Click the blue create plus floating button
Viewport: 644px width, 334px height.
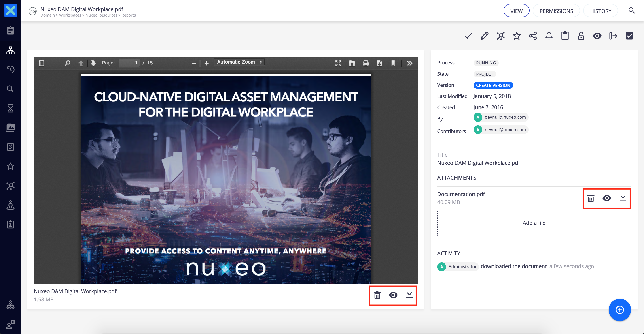620,310
